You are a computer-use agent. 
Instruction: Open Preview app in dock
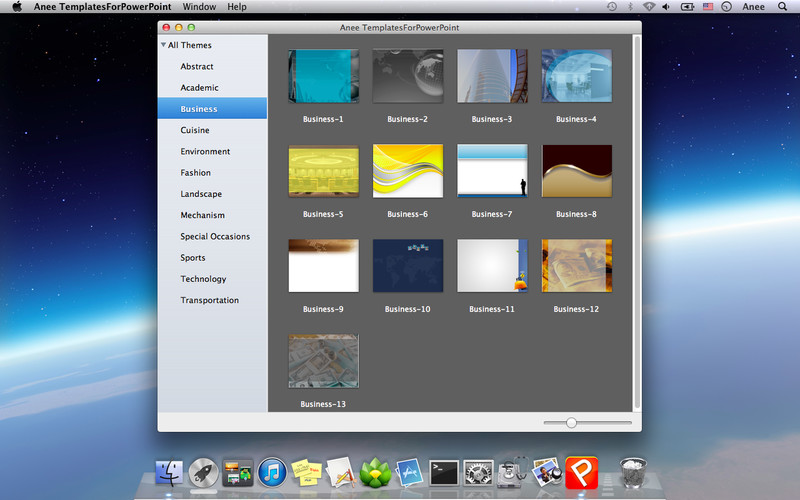point(546,472)
